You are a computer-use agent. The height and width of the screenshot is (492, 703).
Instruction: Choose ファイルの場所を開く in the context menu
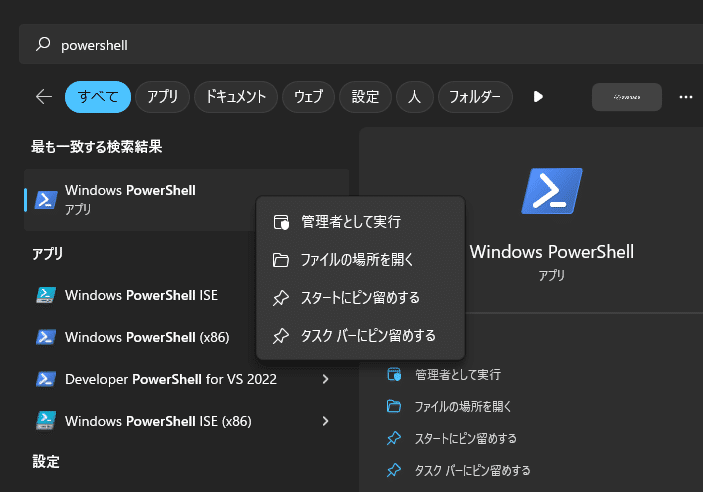point(360,260)
